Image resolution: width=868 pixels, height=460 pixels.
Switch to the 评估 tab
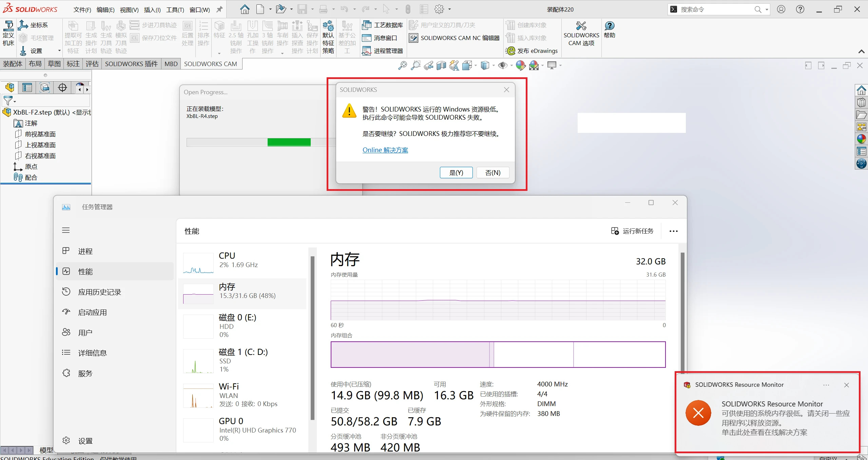92,64
